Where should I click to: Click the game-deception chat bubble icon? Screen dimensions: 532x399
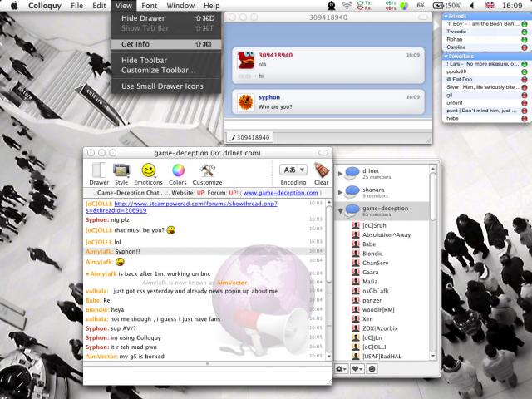[352, 210]
